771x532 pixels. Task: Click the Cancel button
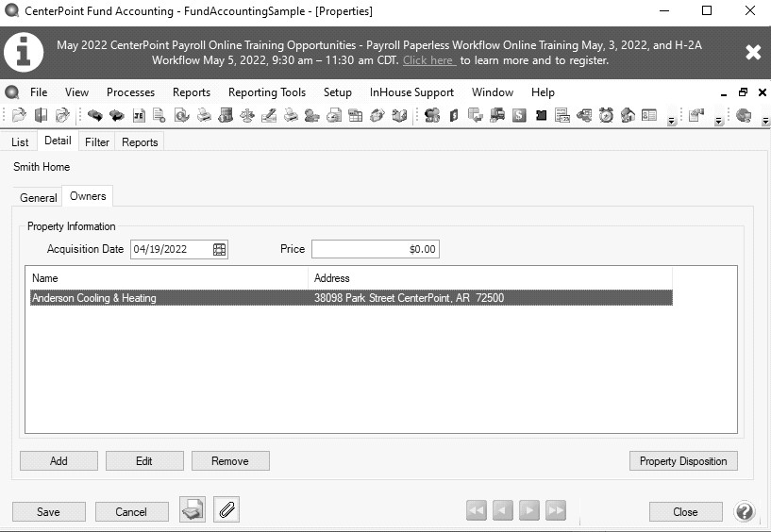click(x=131, y=512)
